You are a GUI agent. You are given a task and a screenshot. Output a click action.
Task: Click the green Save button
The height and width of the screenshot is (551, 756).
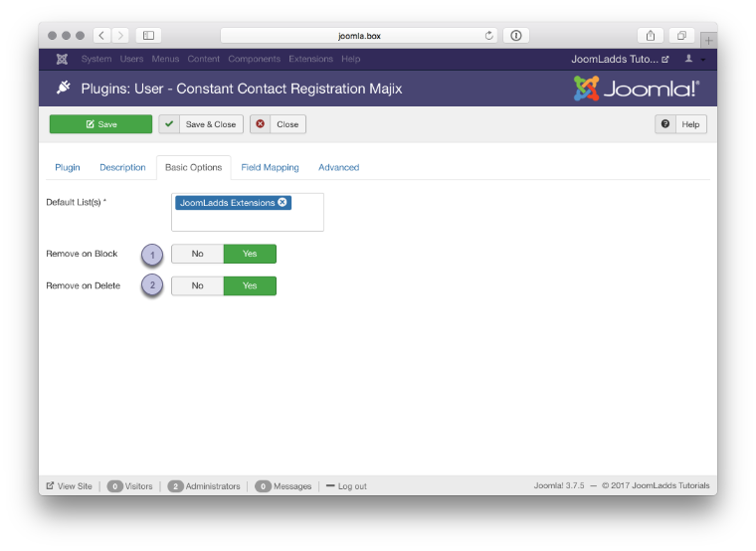tap(100, 124)
